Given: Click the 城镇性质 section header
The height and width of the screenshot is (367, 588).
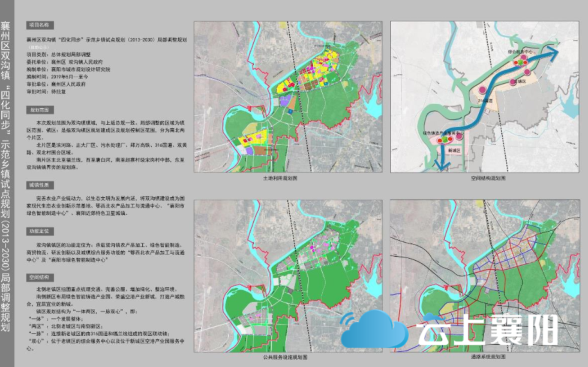Looking at the screenshot, I should tap(40, 185).
